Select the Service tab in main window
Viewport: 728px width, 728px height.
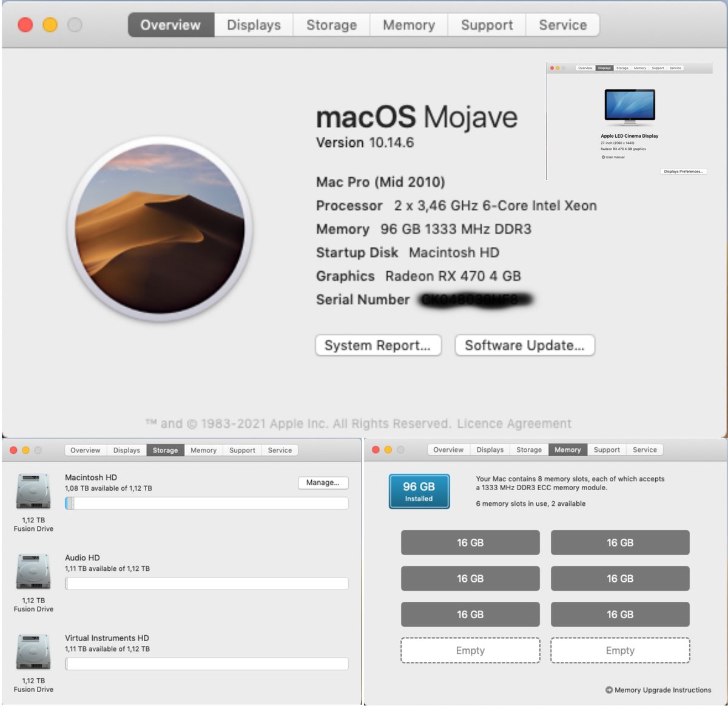click(x=562, y=25)
